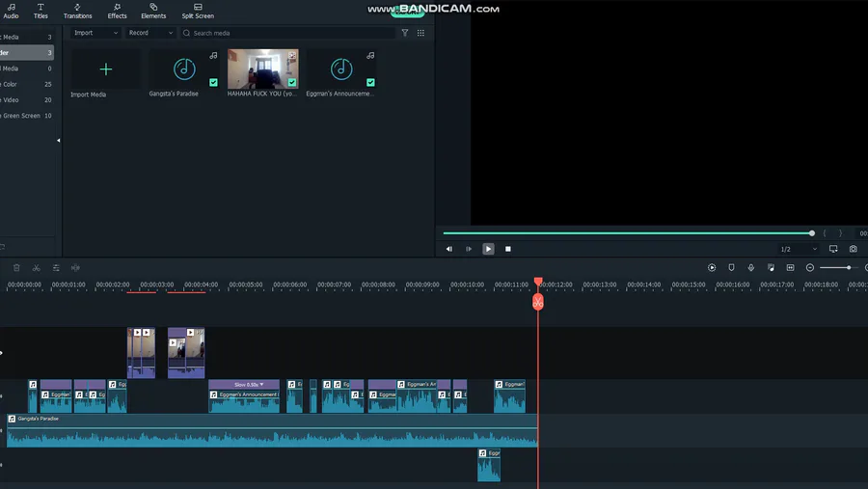Screen dimensions: 868x489
Task: Click the checkmark on HAHAHA video media
Action: coord(291,83)
